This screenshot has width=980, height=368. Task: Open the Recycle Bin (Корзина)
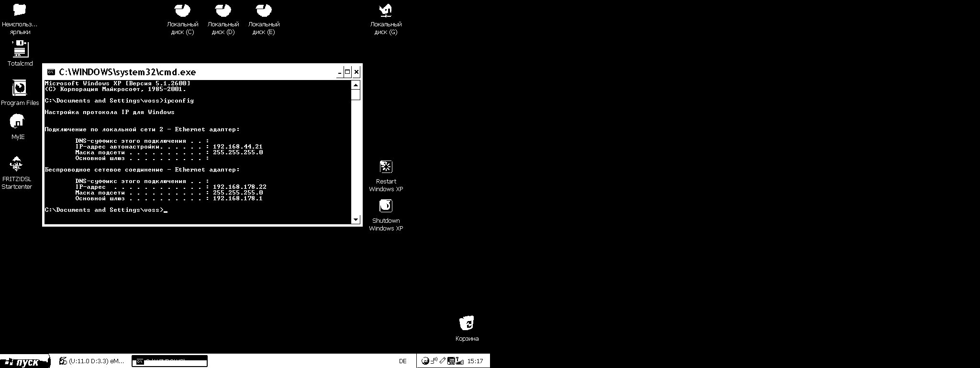467,323
